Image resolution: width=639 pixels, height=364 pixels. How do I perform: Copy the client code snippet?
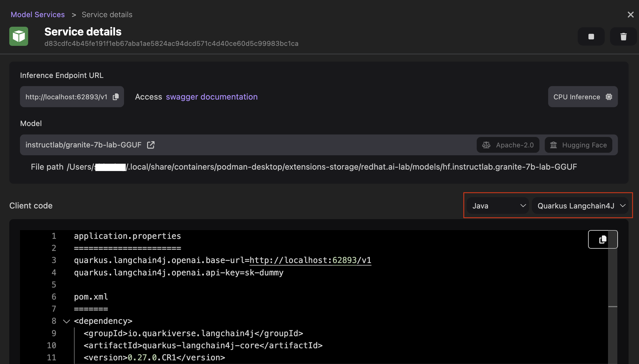point(602,239)
